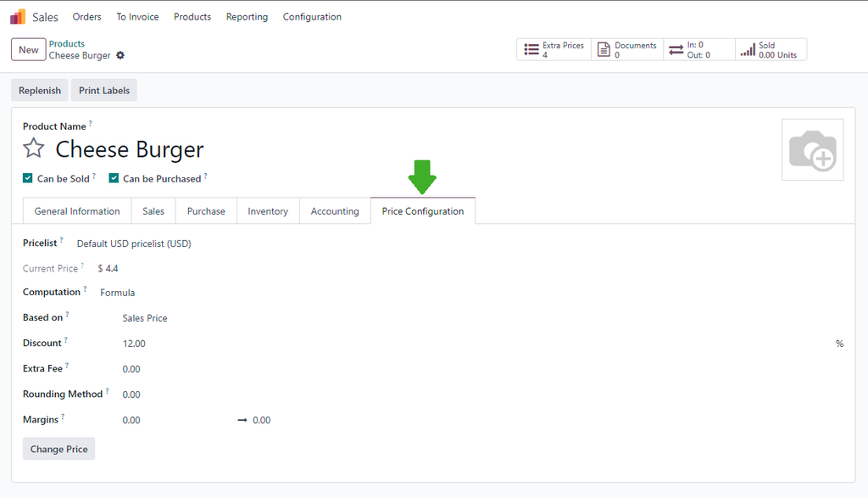Switch to the Inventory tab

[268, 211]
